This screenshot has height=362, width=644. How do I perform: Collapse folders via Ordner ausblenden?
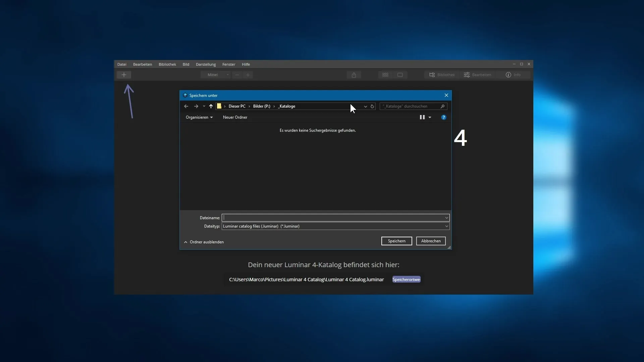coord(204,242)
